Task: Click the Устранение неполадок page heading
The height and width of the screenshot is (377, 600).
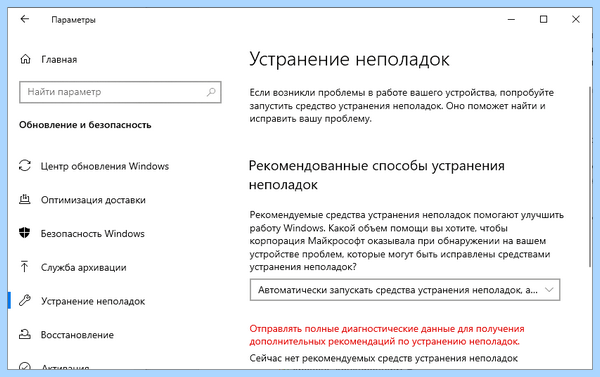Action: tap(349, 60)
